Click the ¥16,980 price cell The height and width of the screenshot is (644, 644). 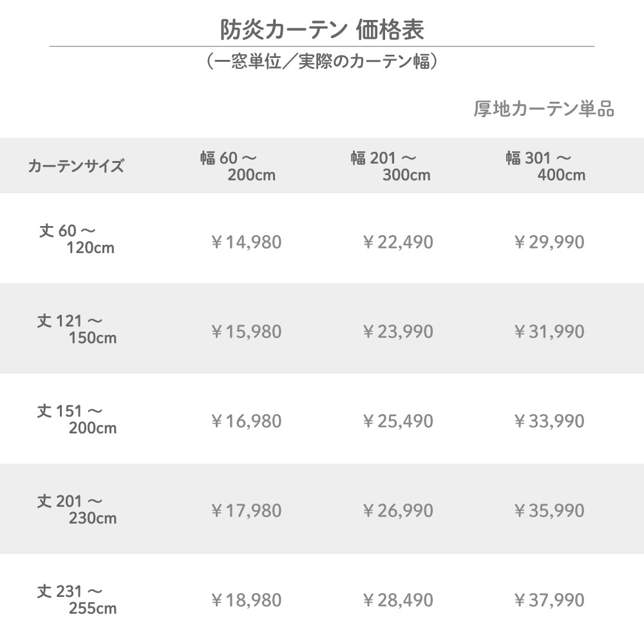(x=246, y=421)
